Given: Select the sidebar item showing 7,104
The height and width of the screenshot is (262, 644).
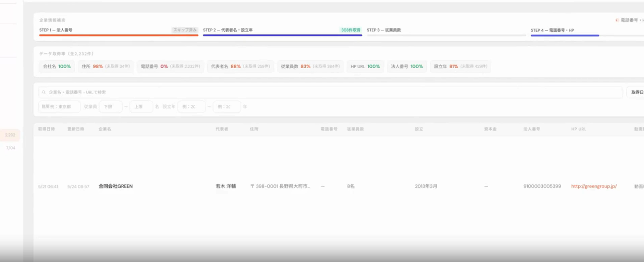Looking at the screenshot, I should point(10,148).
